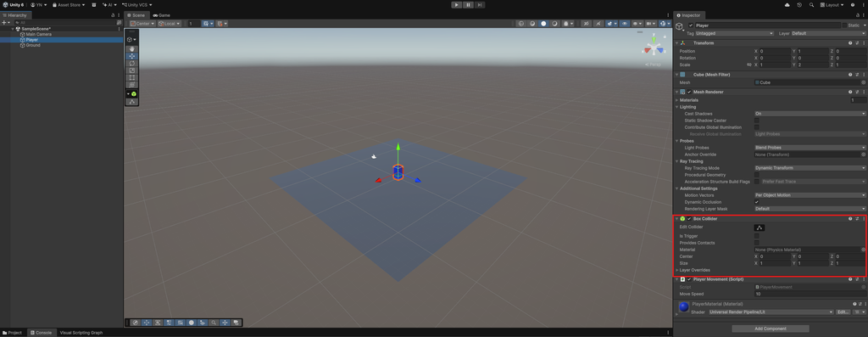The image size is (868, 337).
Task: Disable the Player Movement script checkbox
Action: coord(689,279)
